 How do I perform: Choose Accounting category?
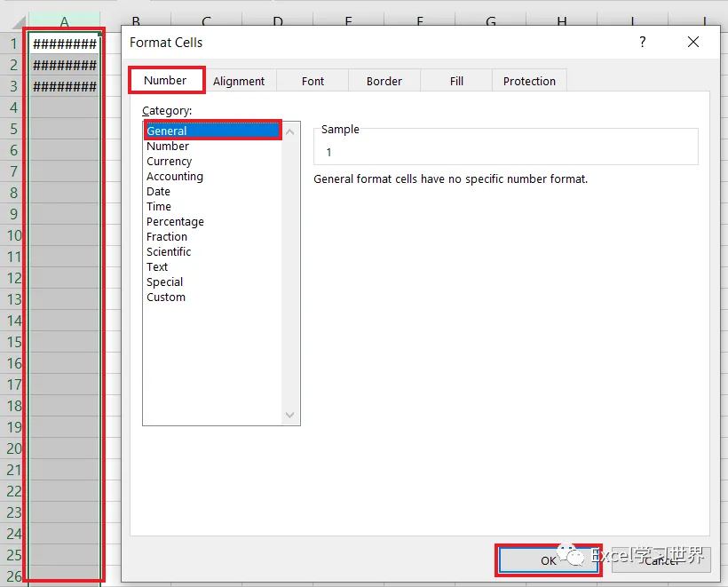[213, 177]
